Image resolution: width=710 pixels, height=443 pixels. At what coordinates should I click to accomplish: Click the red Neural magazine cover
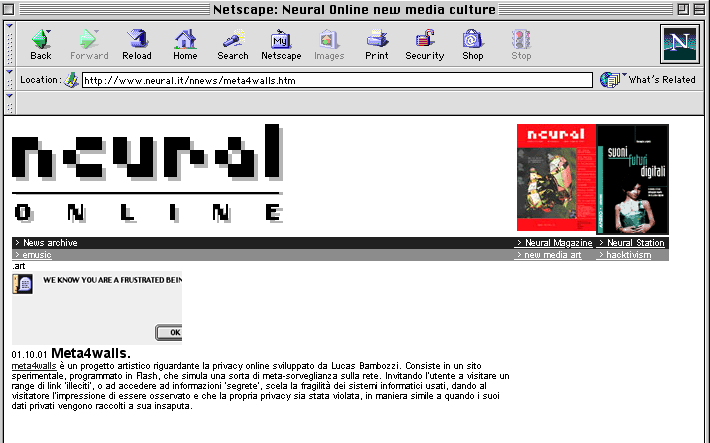pyautogui.click(x=556, y=178)
